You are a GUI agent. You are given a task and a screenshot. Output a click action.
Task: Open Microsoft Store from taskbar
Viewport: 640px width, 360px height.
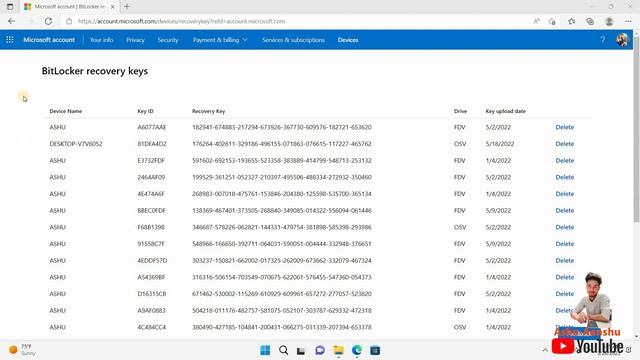[x=375, y=350]
